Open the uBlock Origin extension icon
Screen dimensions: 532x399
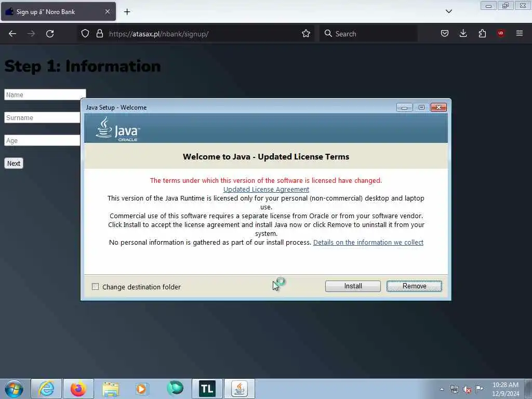pyautogui.click(x=500, y=33)
